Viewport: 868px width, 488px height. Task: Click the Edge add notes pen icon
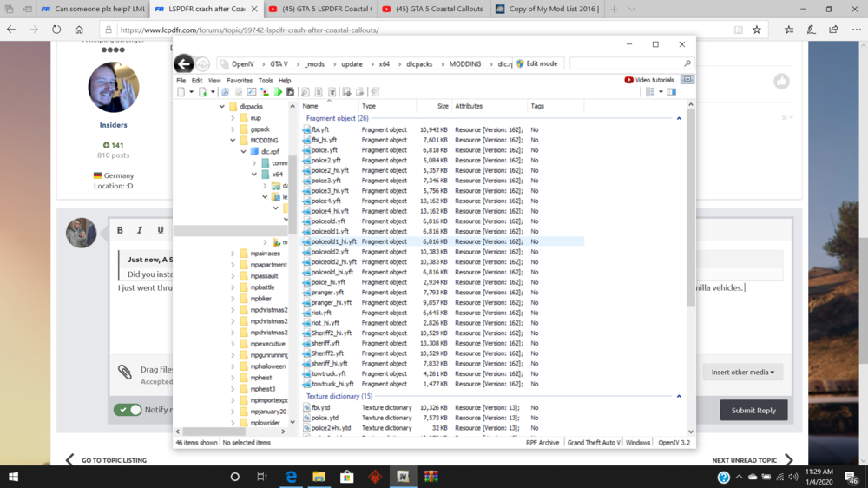coord(811,30)
